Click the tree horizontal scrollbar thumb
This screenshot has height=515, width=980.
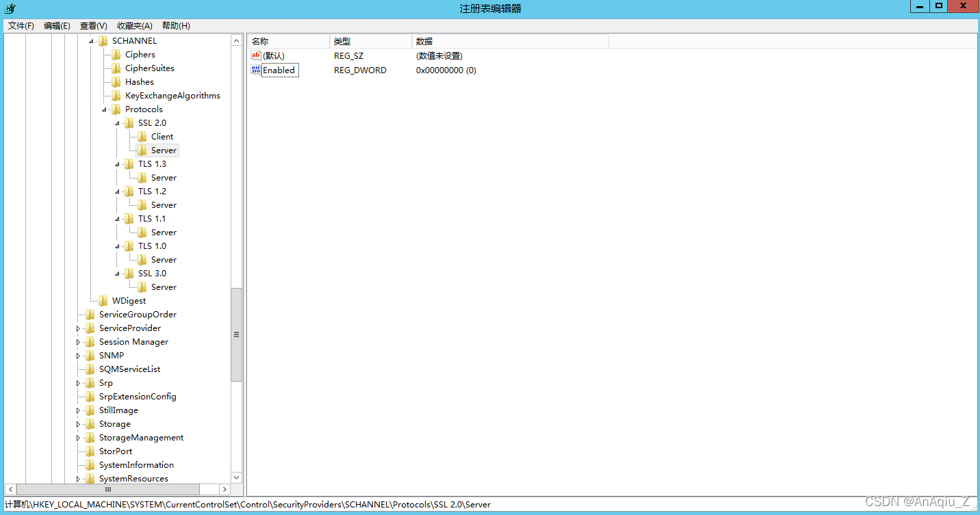point(108,490)
